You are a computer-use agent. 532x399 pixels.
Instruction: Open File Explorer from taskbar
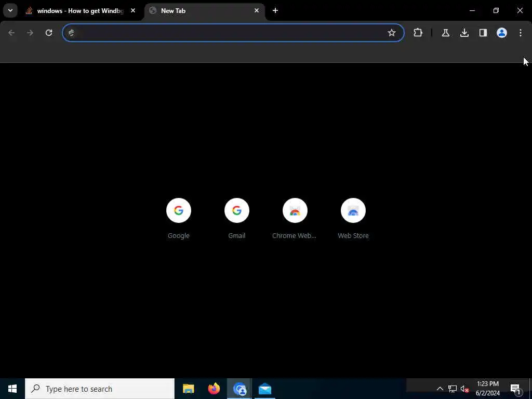coord(188,389)
